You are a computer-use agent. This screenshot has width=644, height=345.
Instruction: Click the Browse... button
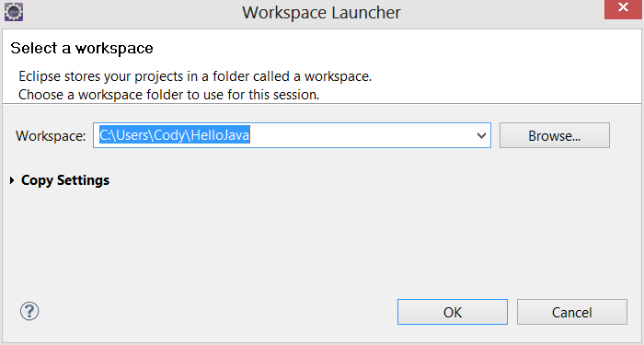pos(555,135)
